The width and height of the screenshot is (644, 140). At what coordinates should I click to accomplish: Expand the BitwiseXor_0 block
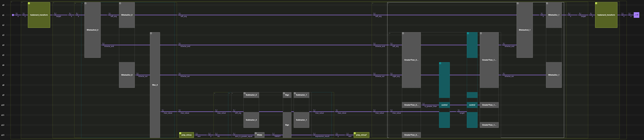tap(120, 3)
